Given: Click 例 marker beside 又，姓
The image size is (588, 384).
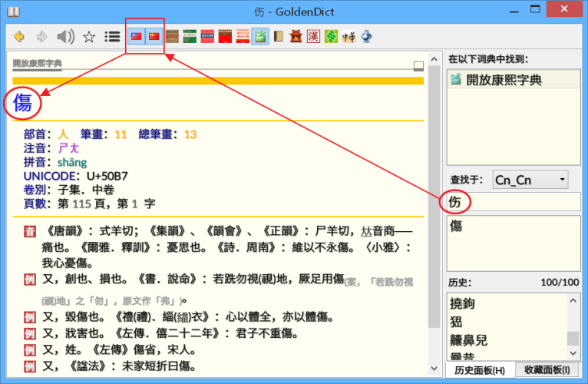Looking at the screenshot, I should click(30, 350).
